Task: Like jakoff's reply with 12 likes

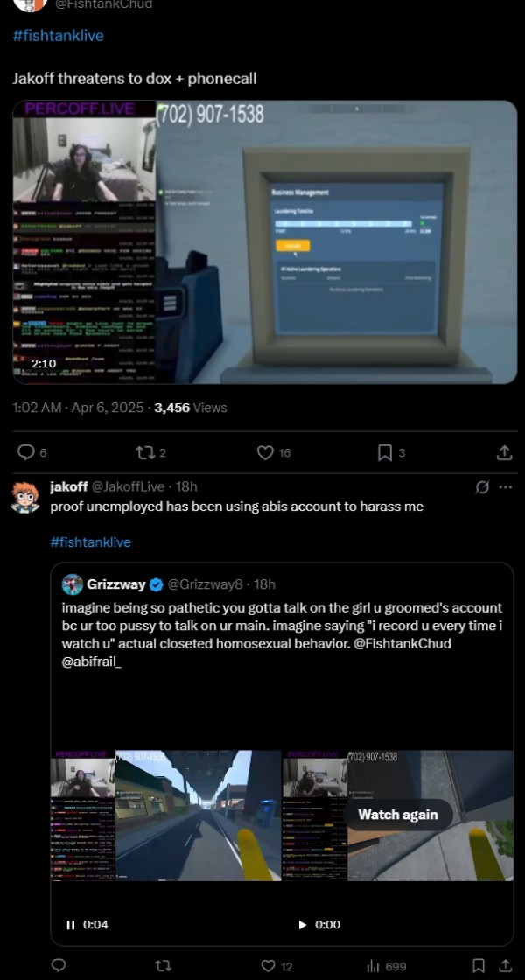Action: coord(268,966)
